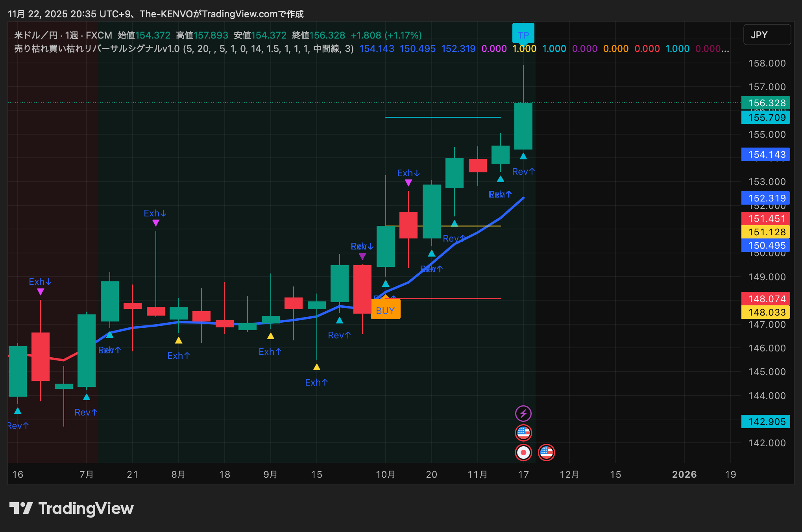Click the red 151.451 price label
Viewport: 802px width, 532px height.
(x=765, y=218)
